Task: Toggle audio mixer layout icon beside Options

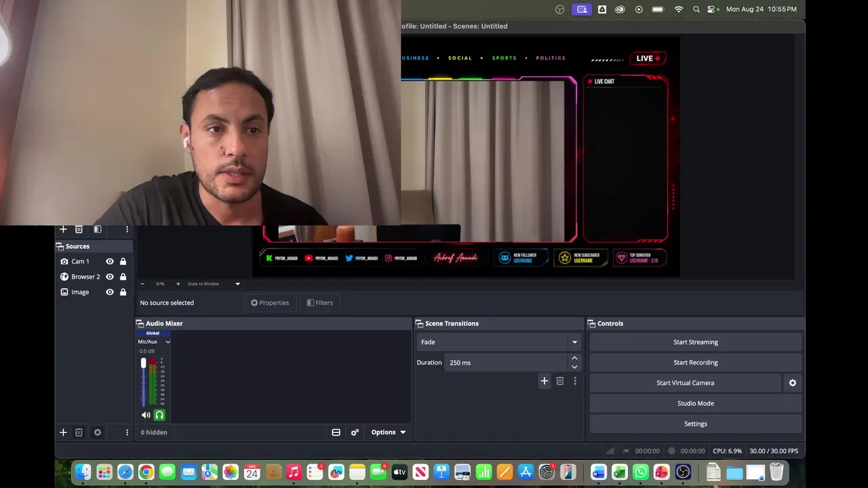Action: (336, 432)
